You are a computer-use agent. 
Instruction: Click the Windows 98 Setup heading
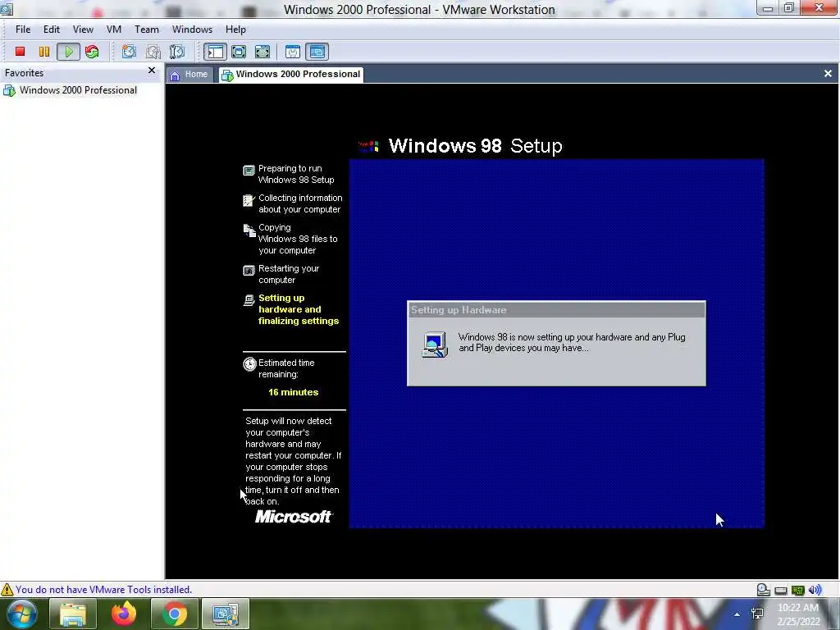(x=475, y=146)
